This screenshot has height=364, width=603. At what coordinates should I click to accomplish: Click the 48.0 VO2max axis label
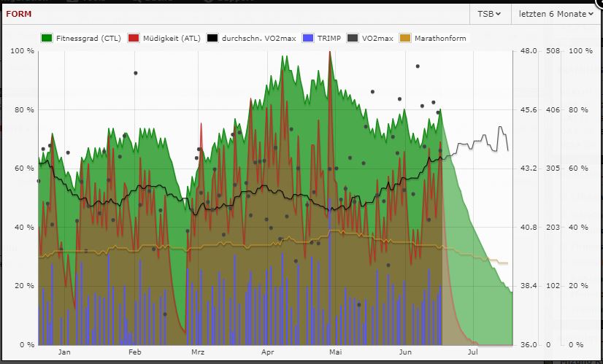(529, 50)
